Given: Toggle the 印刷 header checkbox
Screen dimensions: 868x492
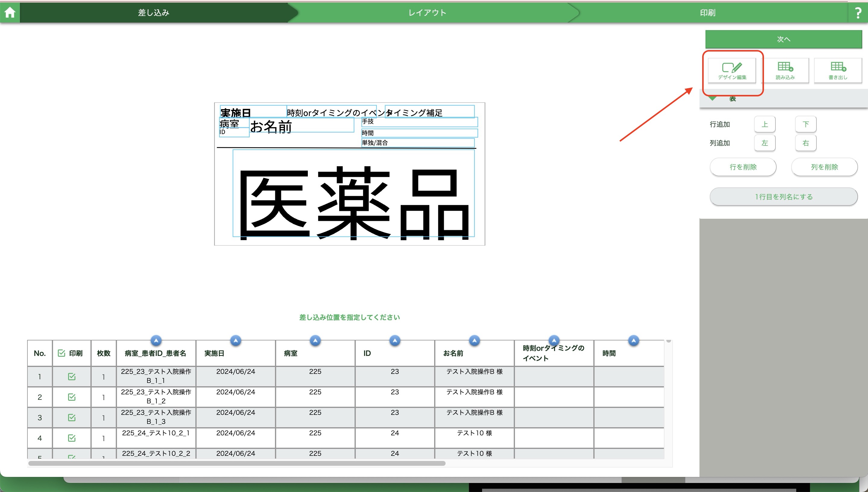Looking at the screenshot, I should coord(62,353).
